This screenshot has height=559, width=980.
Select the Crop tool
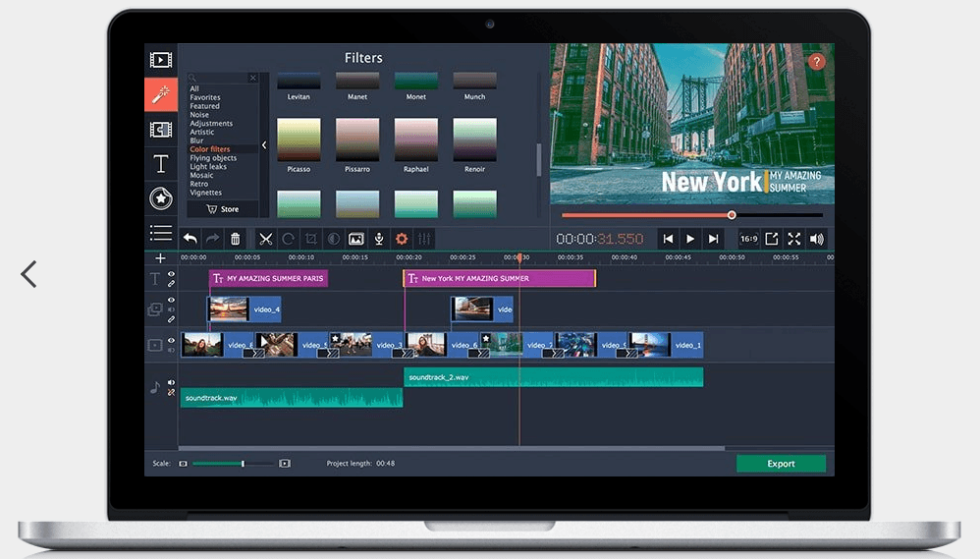click(310, 238)
